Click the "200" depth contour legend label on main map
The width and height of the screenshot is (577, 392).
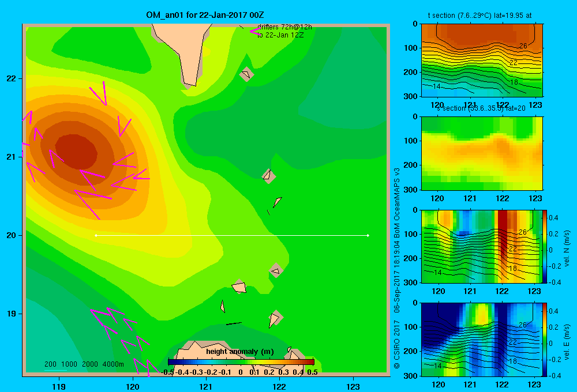point(50,364)
